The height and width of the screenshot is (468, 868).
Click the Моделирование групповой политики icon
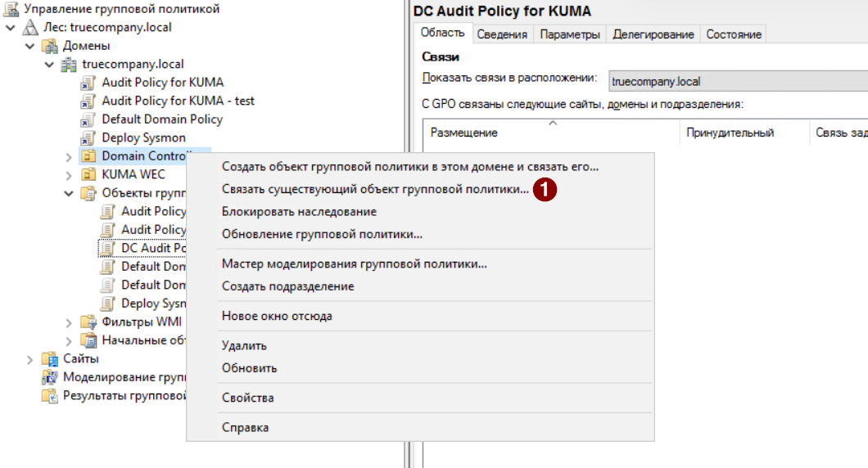(50, 377)
